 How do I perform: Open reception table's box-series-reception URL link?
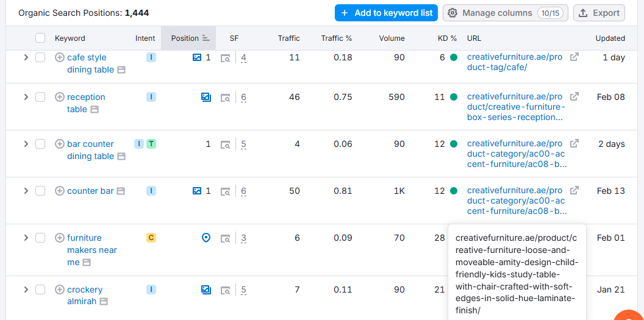pos(515,107)
